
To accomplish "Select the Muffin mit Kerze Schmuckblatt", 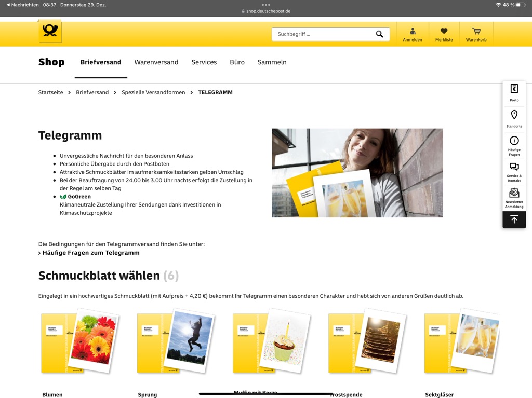I will (272, 341).
